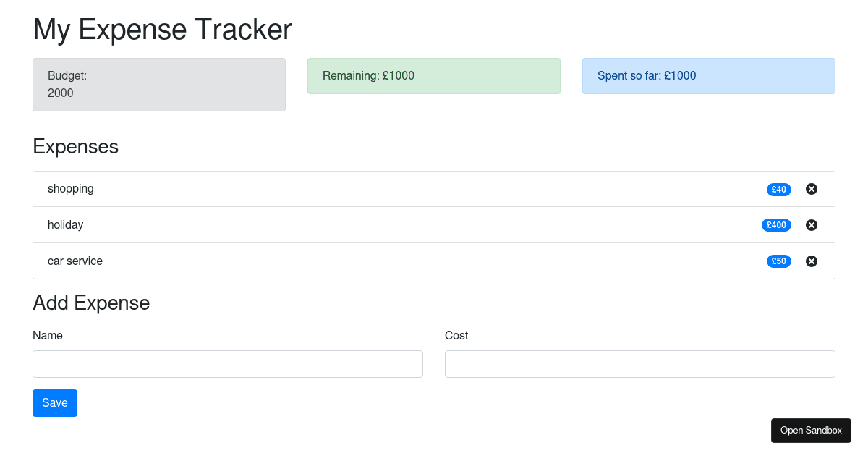The height and width of the screenshot is (456, 868).
Task: Click the budget value 2000
Action: [59, 93]
